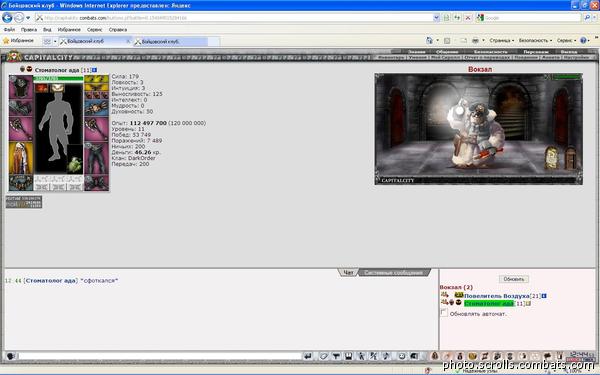This screenshot has height=375, width=600.
Task: Click Безопасность in game top menu
Action: coord(490,52)
